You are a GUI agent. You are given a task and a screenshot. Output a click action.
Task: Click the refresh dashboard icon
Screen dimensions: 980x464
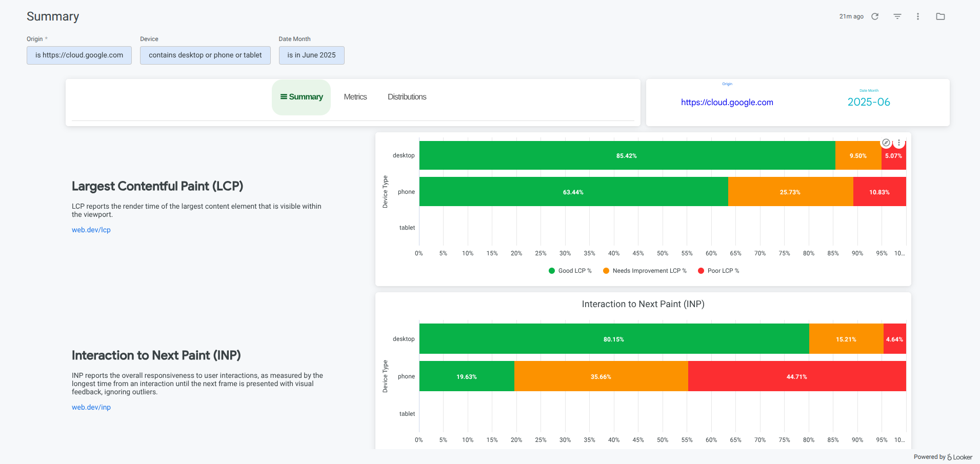(x=875, y=16)
